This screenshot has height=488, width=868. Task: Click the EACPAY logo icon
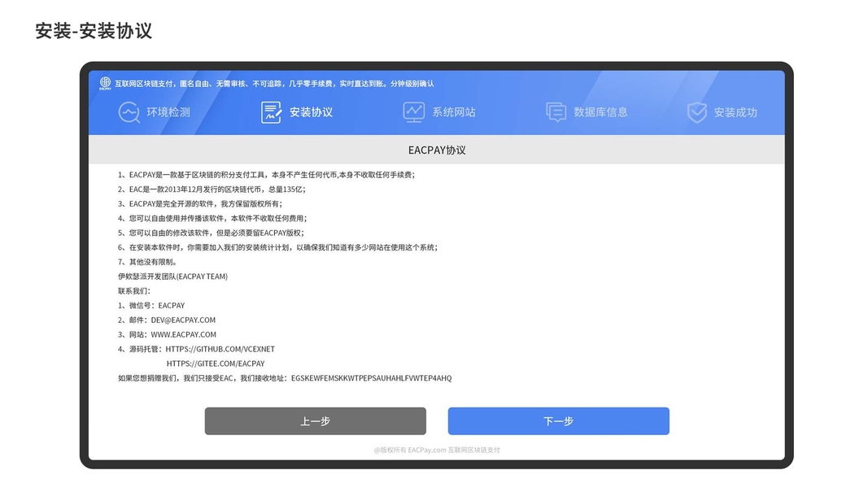[105, 84]
